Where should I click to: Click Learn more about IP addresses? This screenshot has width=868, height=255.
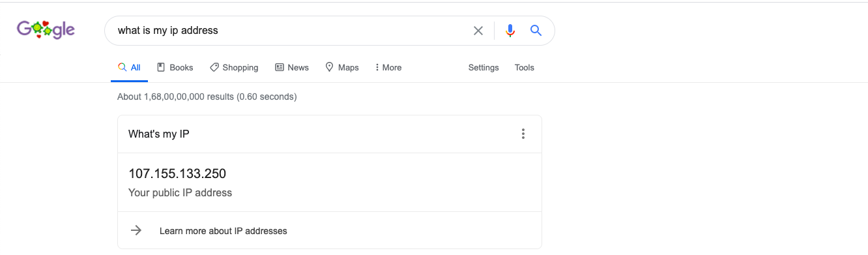tap(224, 231)
